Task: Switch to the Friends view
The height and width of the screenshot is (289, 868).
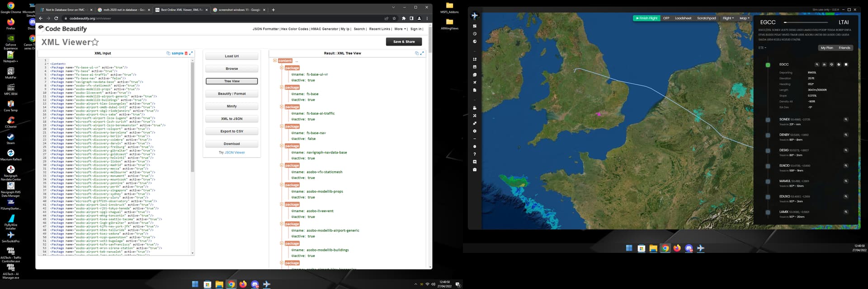Action: click(844, 47)
